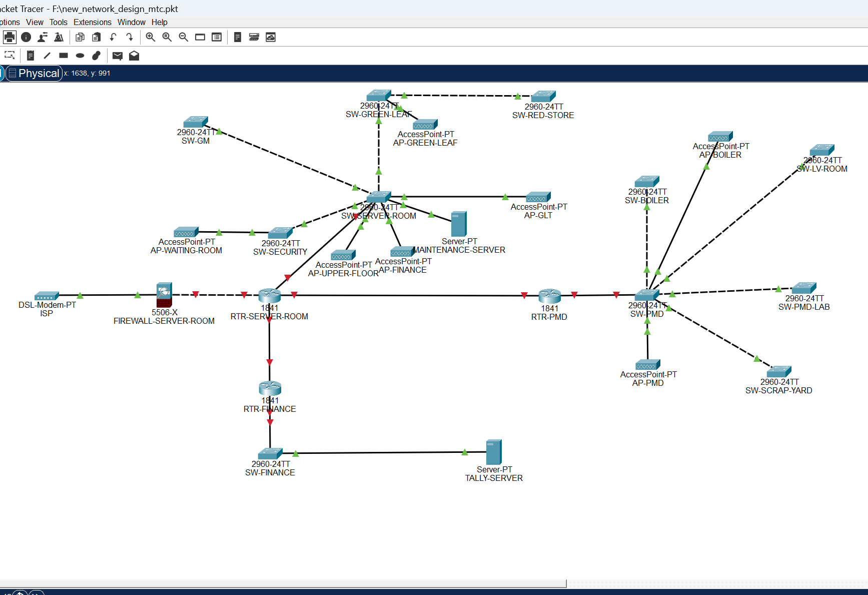The width and height of the screenshot is (868, 595).
Task: Select the RTR-PMD router icon
Action: [x=550, y=296]
